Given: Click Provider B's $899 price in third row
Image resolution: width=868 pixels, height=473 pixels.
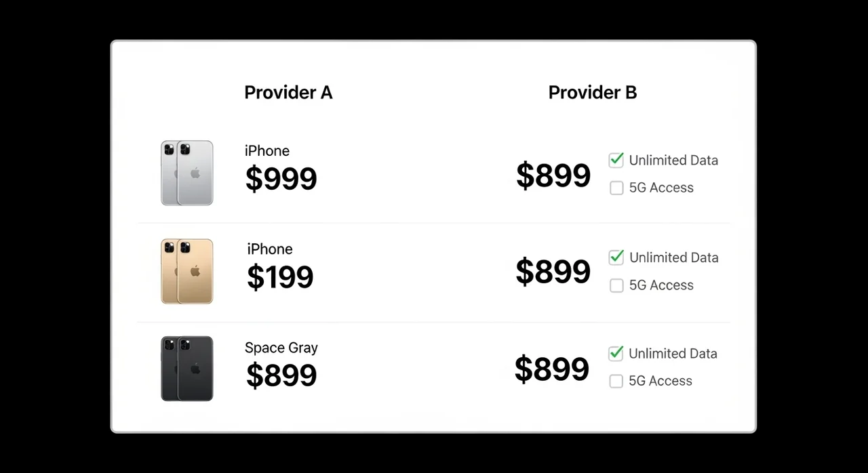Looking at the screenshot, I should (x=552, y=369).
